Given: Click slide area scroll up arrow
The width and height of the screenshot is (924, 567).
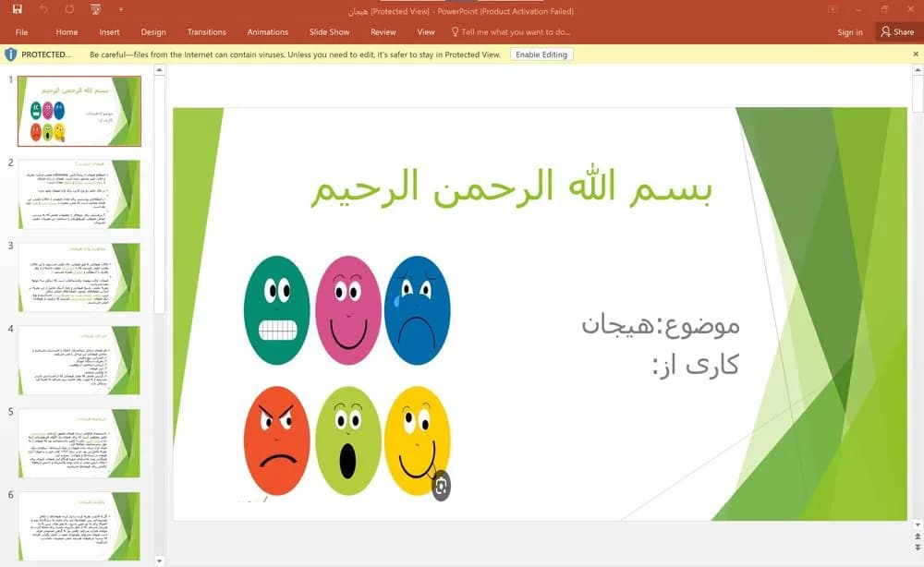Looking at the screenshot, I should pos(918,70).
